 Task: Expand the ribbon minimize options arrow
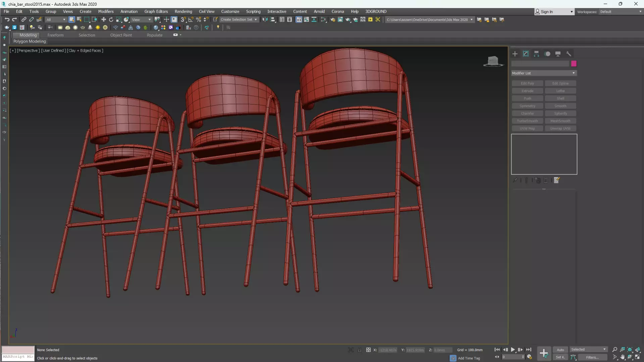coord(181,35)
